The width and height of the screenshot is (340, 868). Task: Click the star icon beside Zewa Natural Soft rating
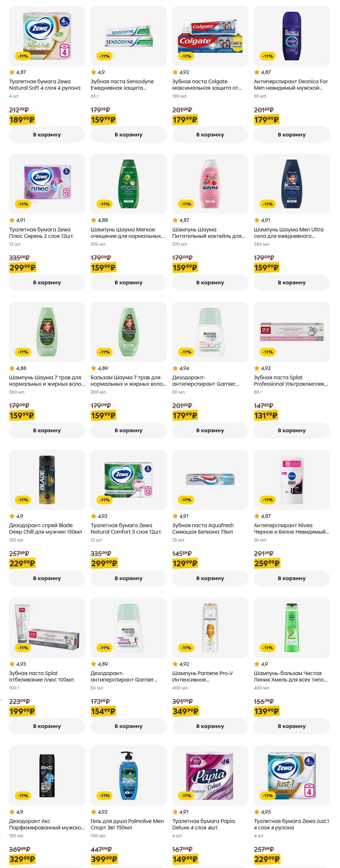[x=12, y=72]
